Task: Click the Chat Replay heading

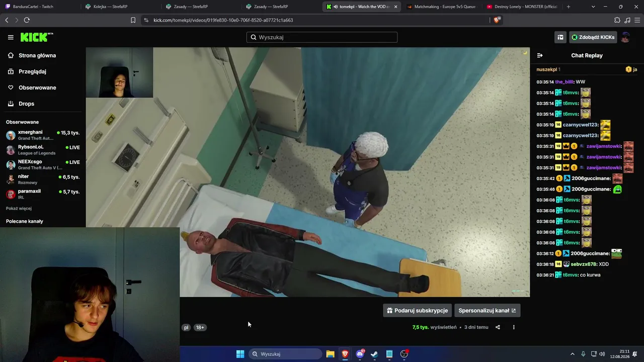Action: click(587, 55)
